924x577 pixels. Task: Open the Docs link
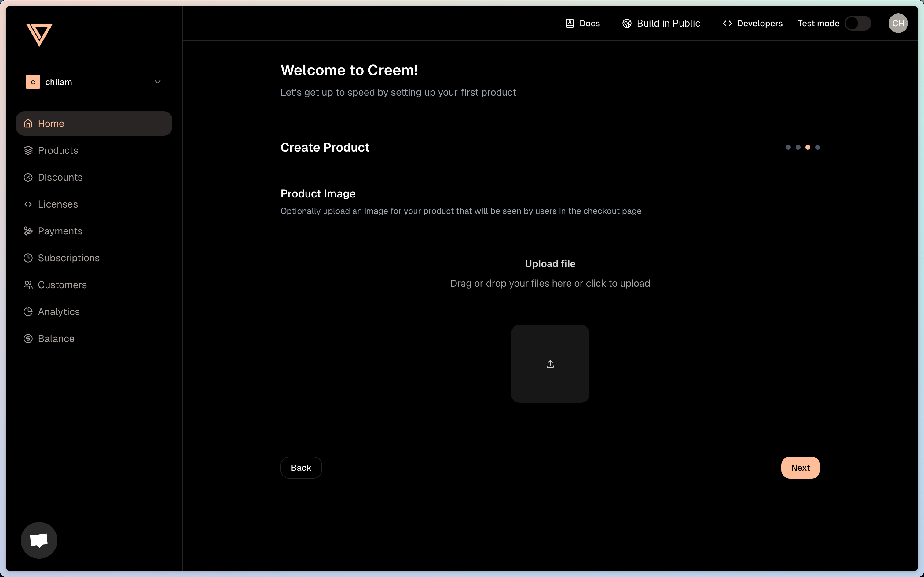pyautogui.click(x=583, y=23)
